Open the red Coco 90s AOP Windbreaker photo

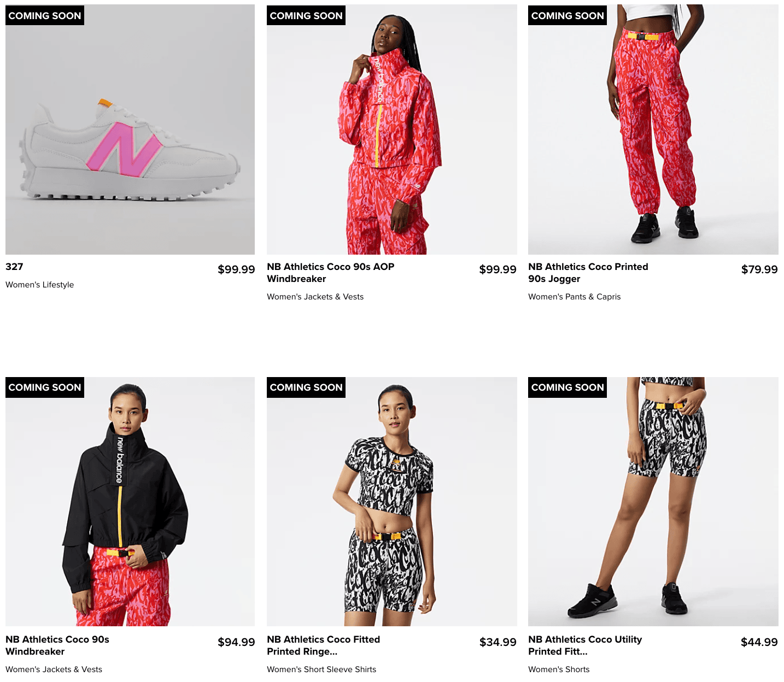391,130
